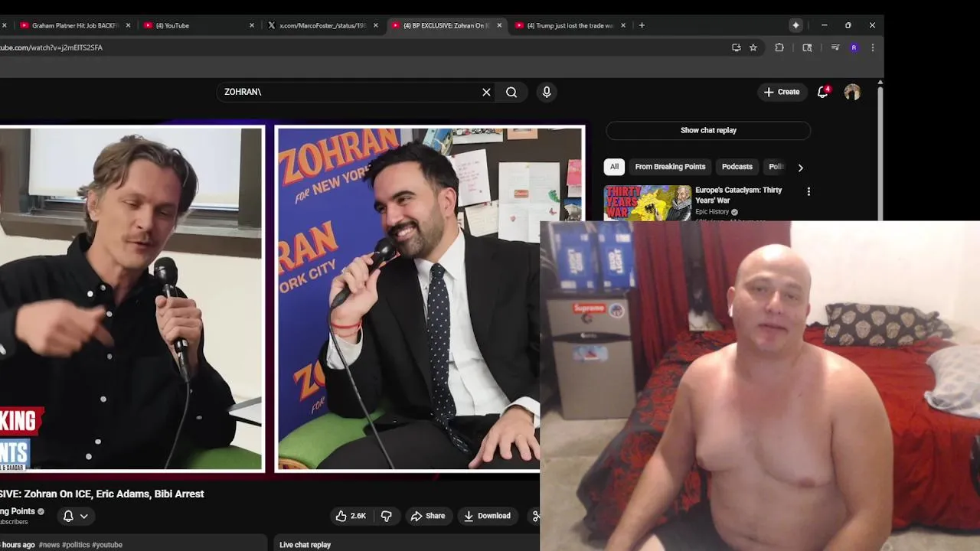Click the sparkle icon in tab strip
Viewport: 980px width, 551px height.
[x=795, y=25]
